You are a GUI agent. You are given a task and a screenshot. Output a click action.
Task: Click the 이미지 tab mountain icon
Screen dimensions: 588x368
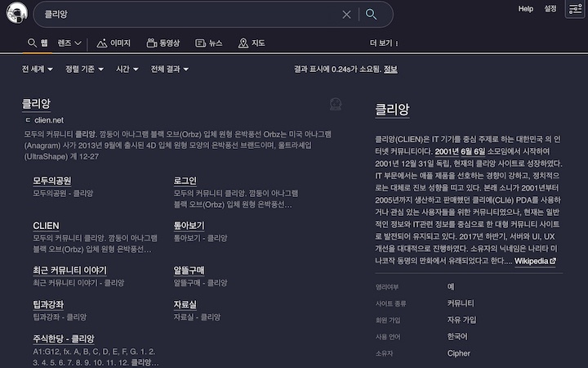(x=101, y=43)
